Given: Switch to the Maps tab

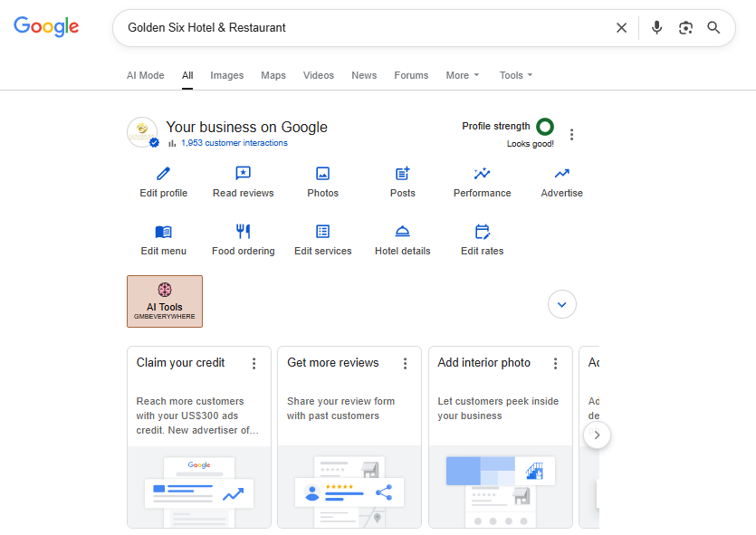Looking at the screenshot, I should click(x=273, y=75).
